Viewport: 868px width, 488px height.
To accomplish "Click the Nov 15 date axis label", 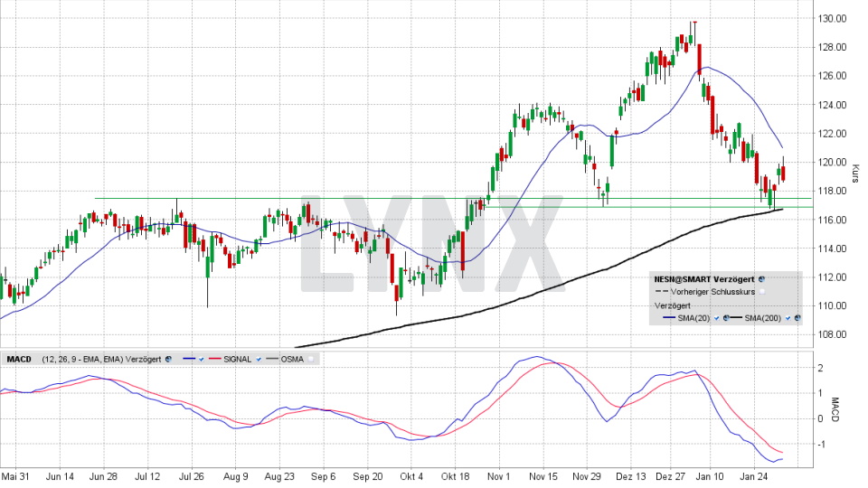I will (x=543, y=476).
